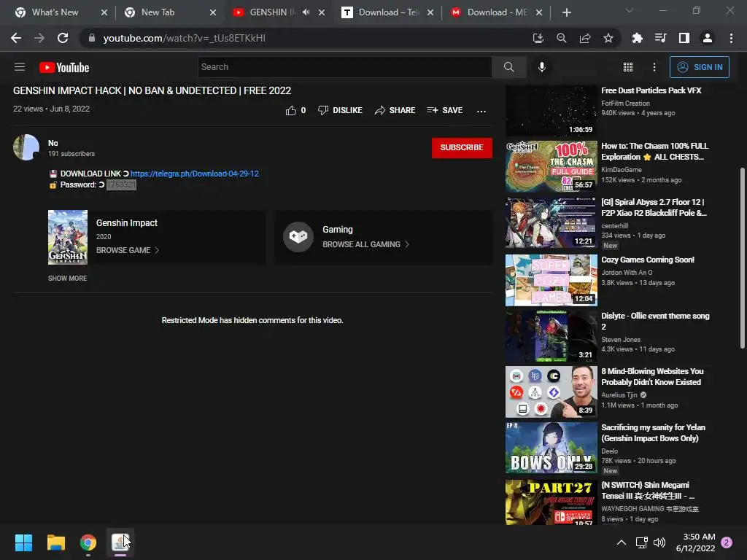
Task: Click the page vertical scrollbar
Action: click(742, 257)
